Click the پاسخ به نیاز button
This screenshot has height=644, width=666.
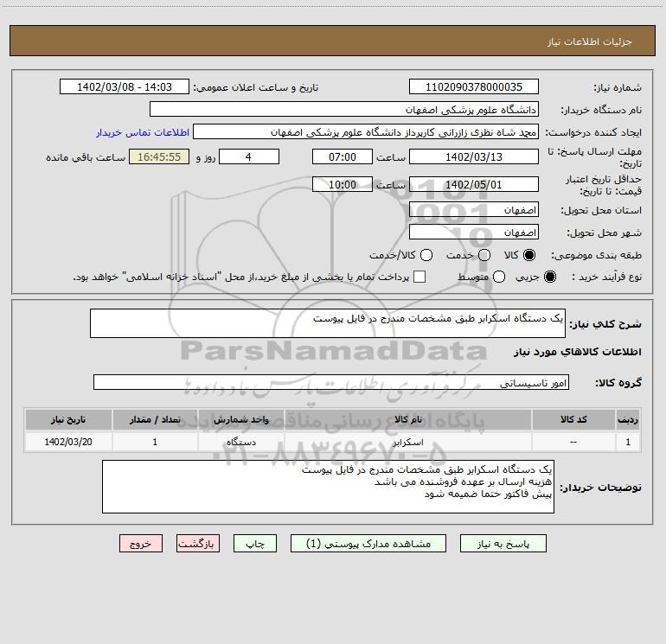click(x=503, y=544)
